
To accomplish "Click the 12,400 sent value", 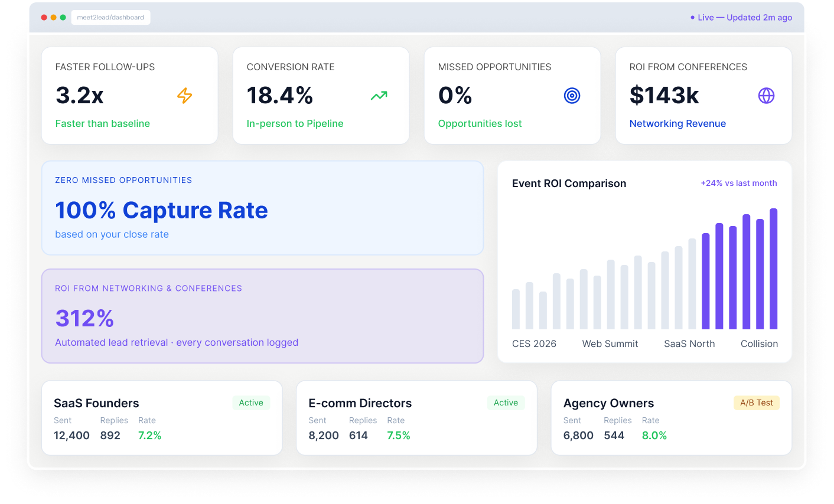I will pyautogui.click(x=71, y=436).
